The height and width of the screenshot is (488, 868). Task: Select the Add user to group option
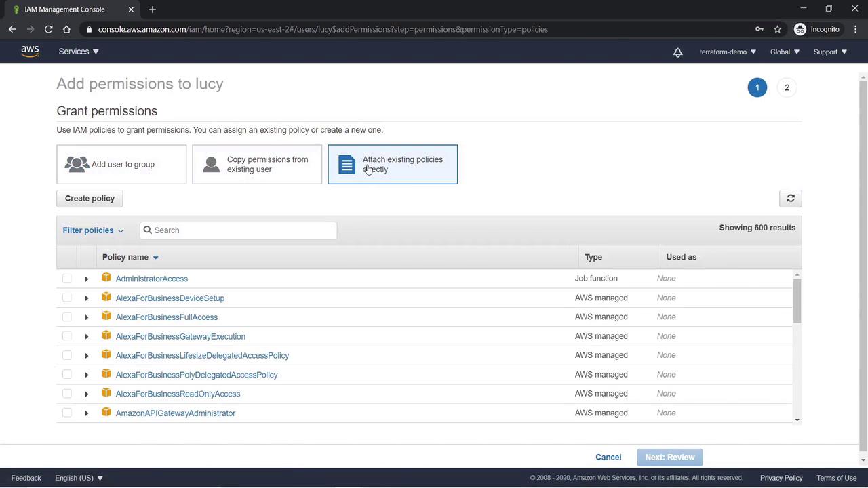(121, 164)
